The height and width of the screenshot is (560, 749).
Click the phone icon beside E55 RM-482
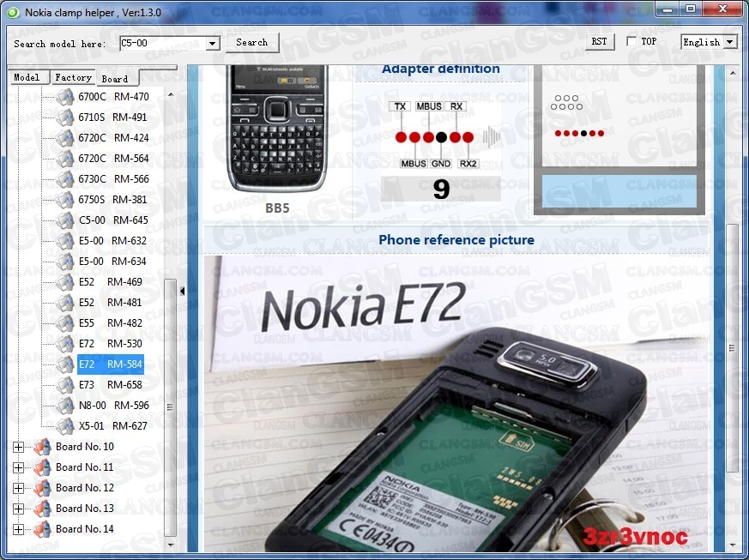click(65, 322)
